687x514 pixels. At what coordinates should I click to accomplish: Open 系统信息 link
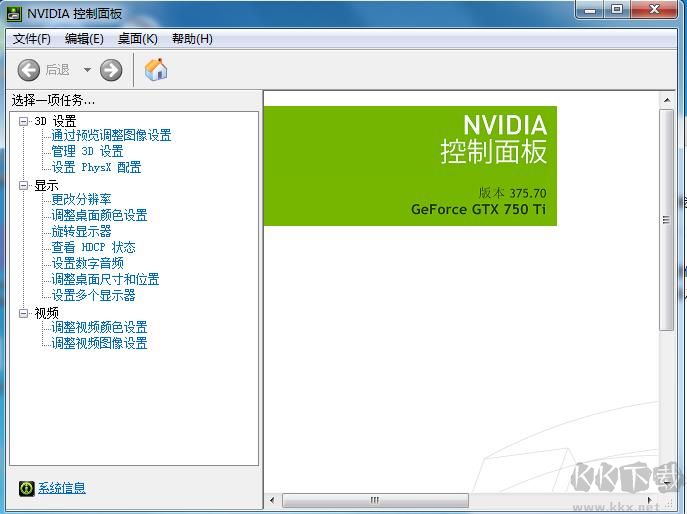click(62, 488)
